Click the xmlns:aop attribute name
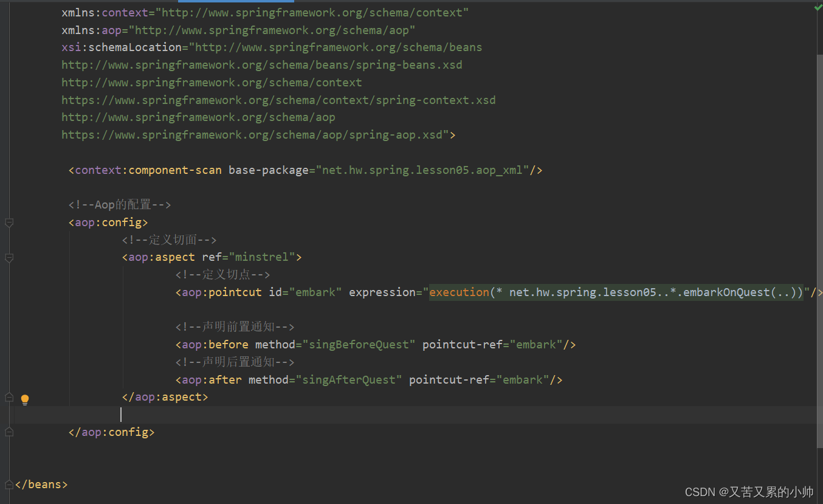The height and width of the screenshot is (504, 823). click(x=91, y=30)
